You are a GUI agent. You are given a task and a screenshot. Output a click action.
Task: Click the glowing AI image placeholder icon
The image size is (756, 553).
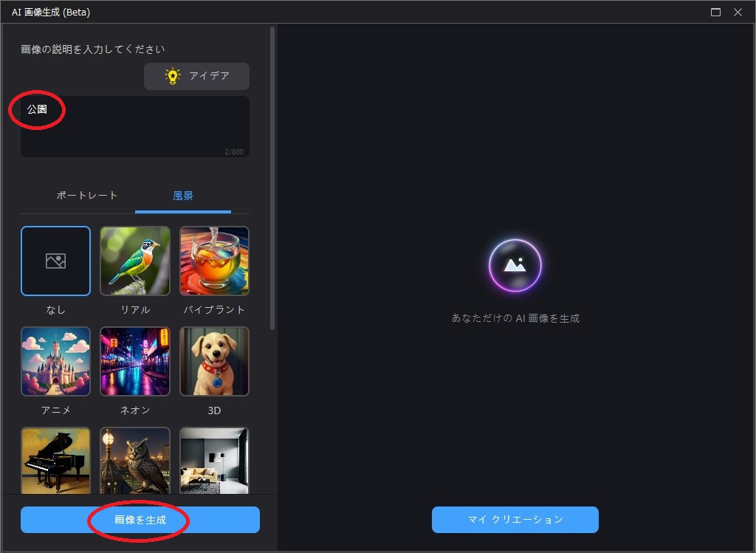coord(515,266)
